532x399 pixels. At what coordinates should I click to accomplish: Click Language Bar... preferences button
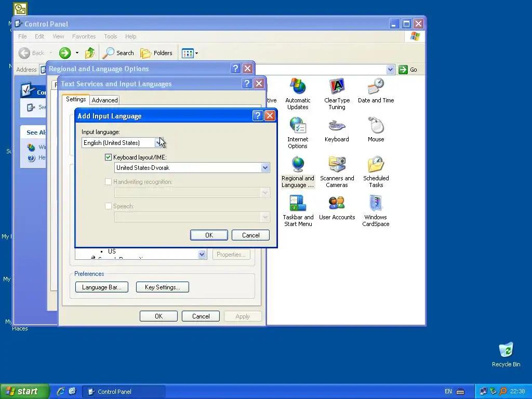click(x=101, y=287)
